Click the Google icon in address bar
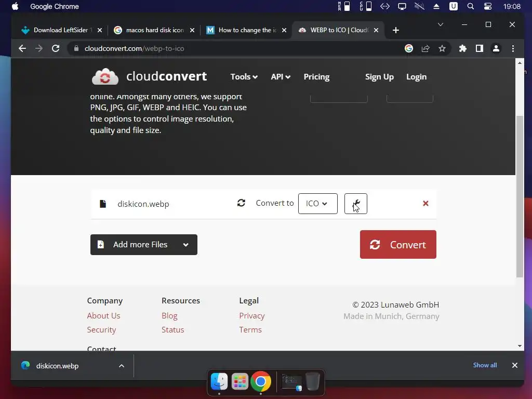 [409, 48]
